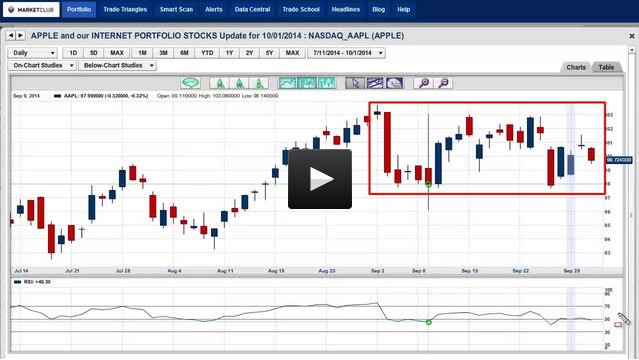Select the trend line drawing tool

point(375,83)
